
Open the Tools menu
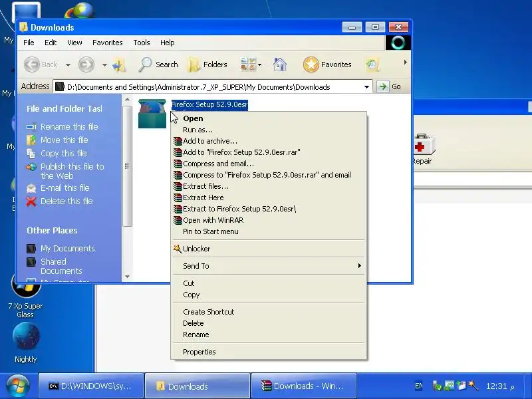(x=142, y=43)
